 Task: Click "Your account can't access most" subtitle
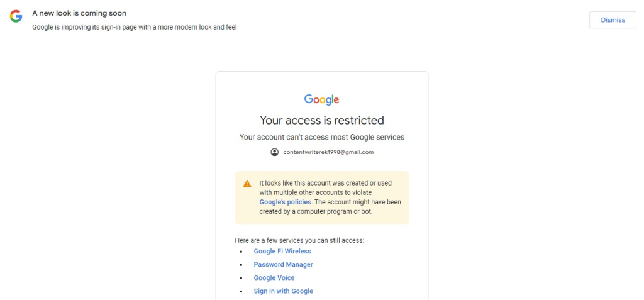(x=322, y=137)
